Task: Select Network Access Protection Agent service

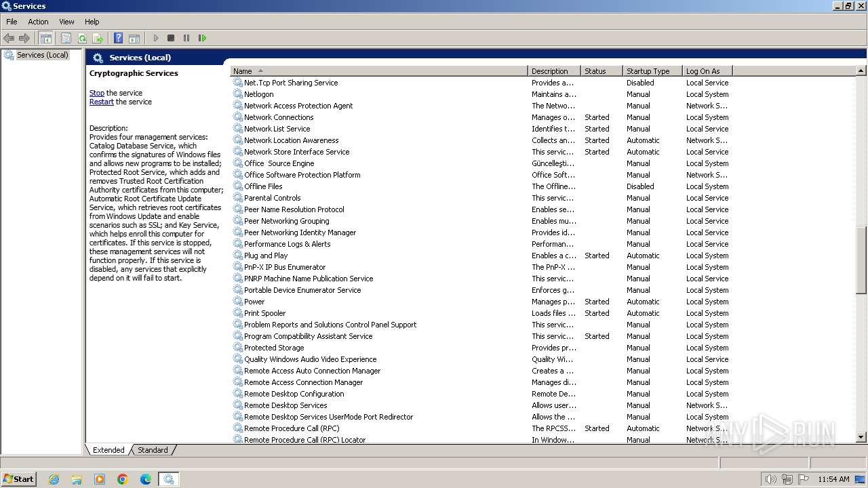Action: [298, 106]
